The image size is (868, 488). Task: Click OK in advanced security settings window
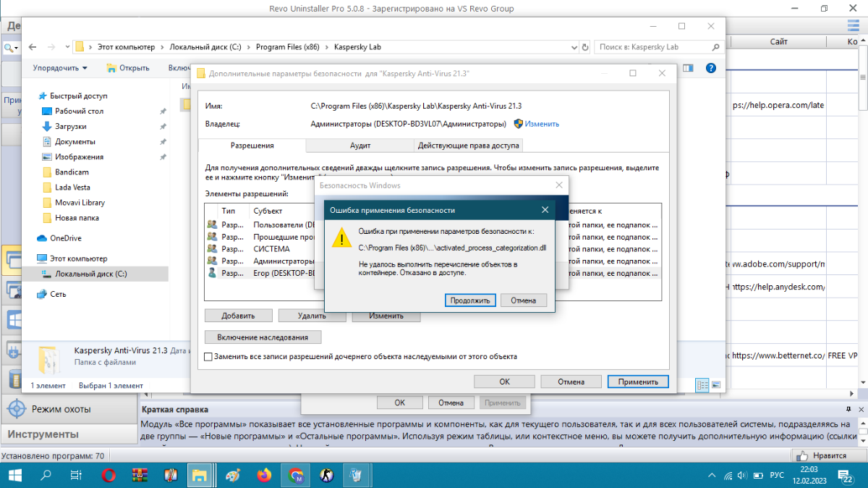click(x=504, y=381)
